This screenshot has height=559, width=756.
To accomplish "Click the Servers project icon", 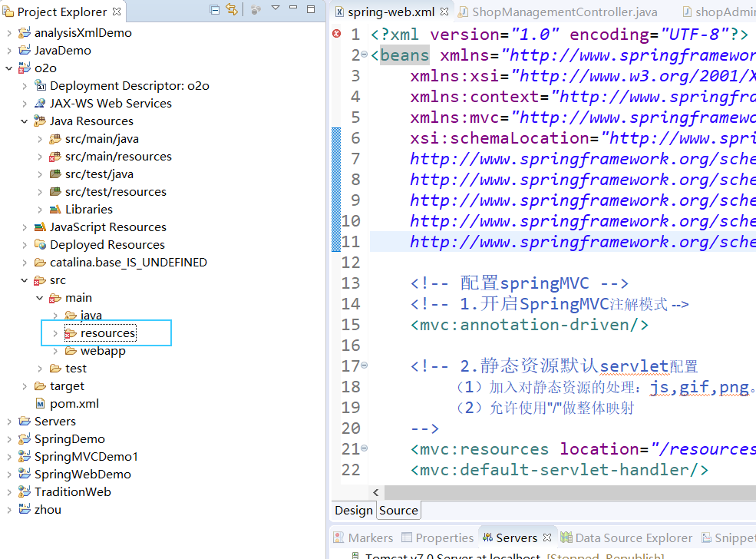I will click(24, 421).
